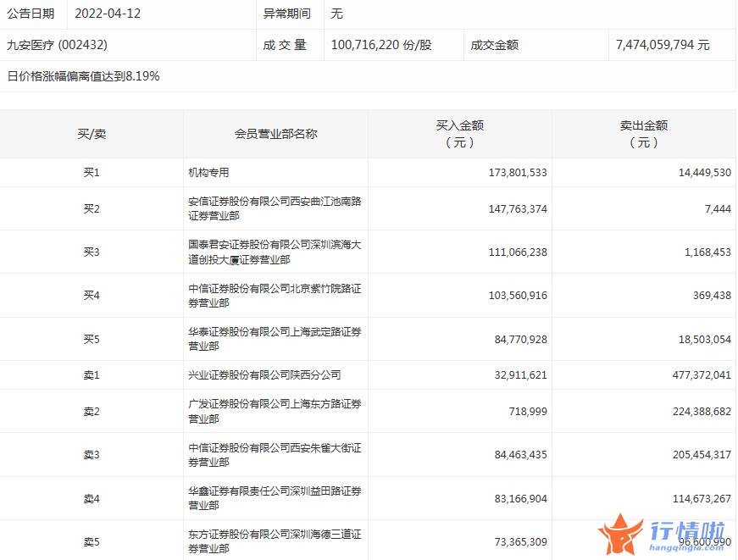Image resolution: width=738 pixels, height=560 pixels.
Task: Select the 买2 row label
Action: point(92,208)
